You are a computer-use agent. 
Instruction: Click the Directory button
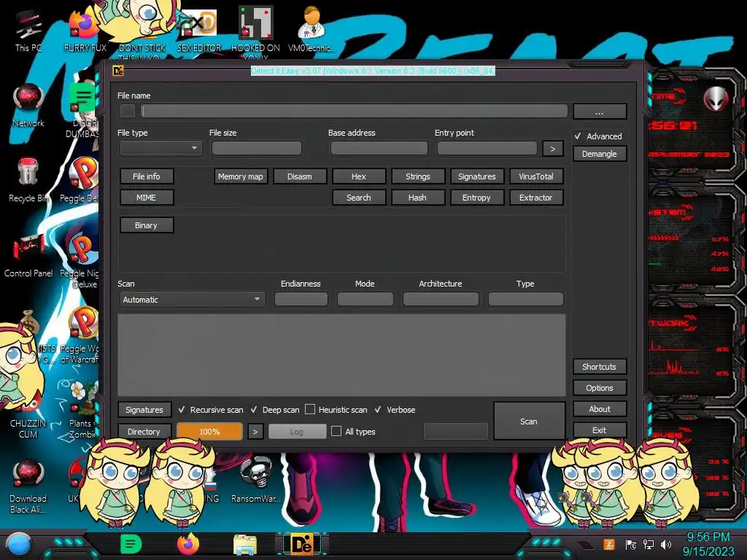(144, 432)
